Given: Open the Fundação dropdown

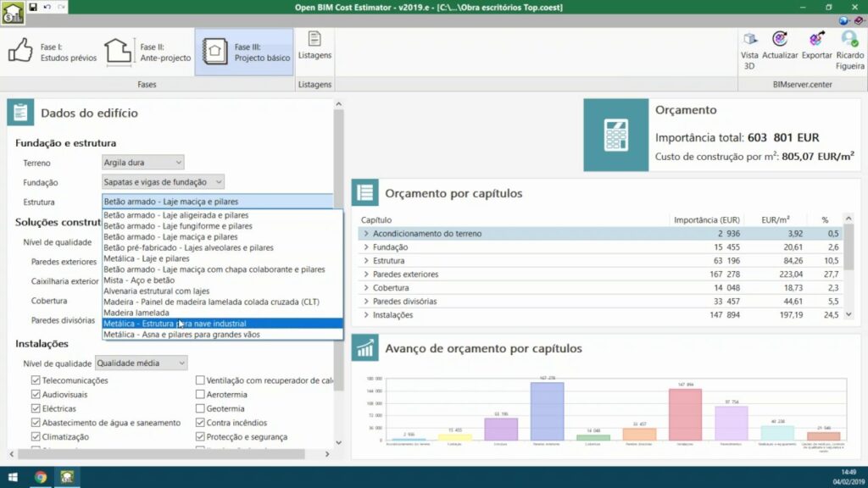Looking at the screenshot, I should 163,182.
